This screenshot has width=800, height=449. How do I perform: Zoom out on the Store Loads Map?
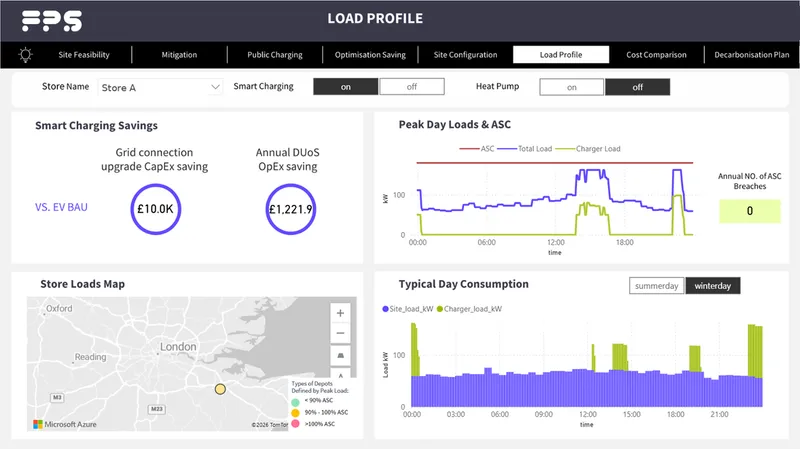coord(340,334)
